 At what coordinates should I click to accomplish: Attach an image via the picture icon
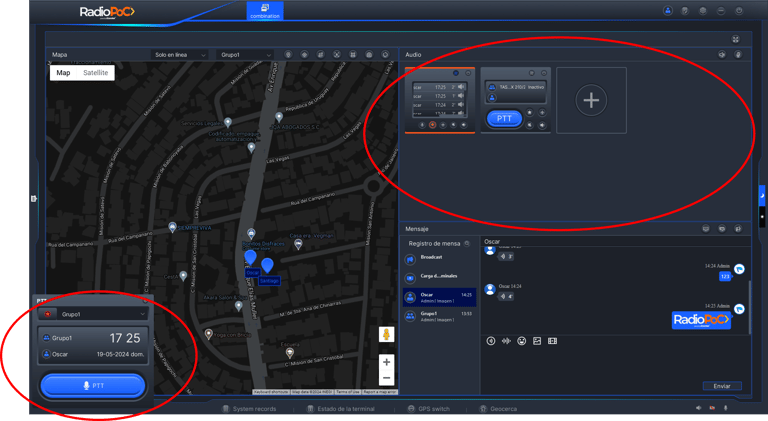537,341
